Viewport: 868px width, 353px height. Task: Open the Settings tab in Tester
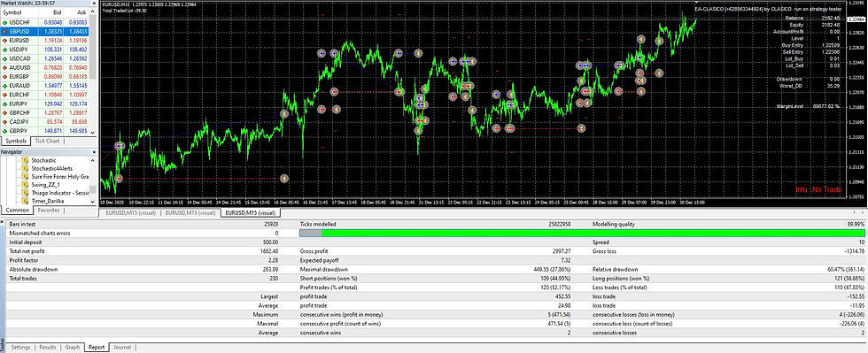point(21,348)
